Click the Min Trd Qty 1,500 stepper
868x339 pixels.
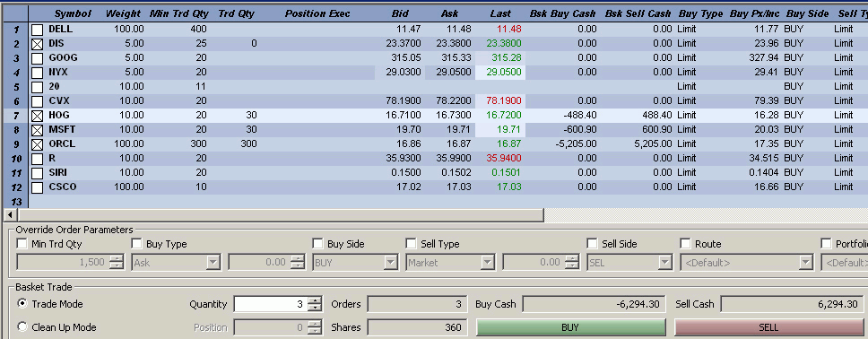click(117, 263)
